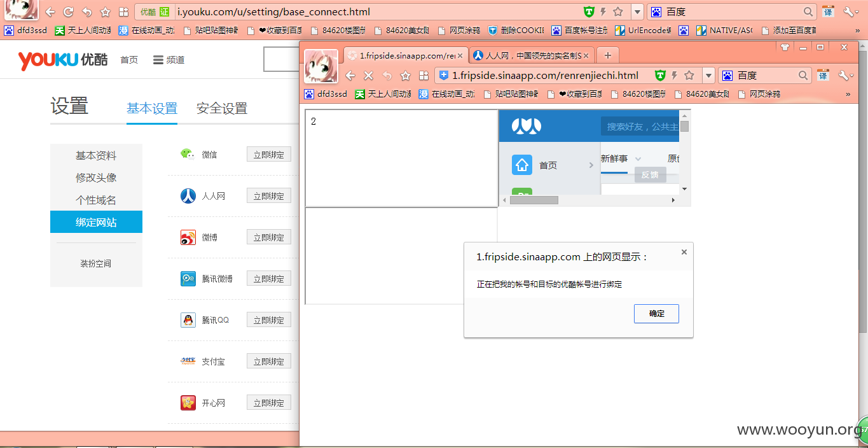Screen dimensions: 868x448
Task: Expand the address dropdown arrow in rear Youku window
Action: (637, 11)
